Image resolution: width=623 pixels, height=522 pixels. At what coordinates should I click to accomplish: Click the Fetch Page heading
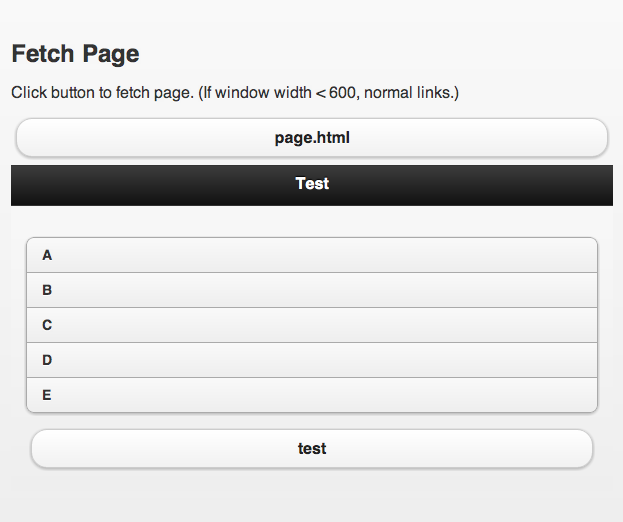coord(75,54)
